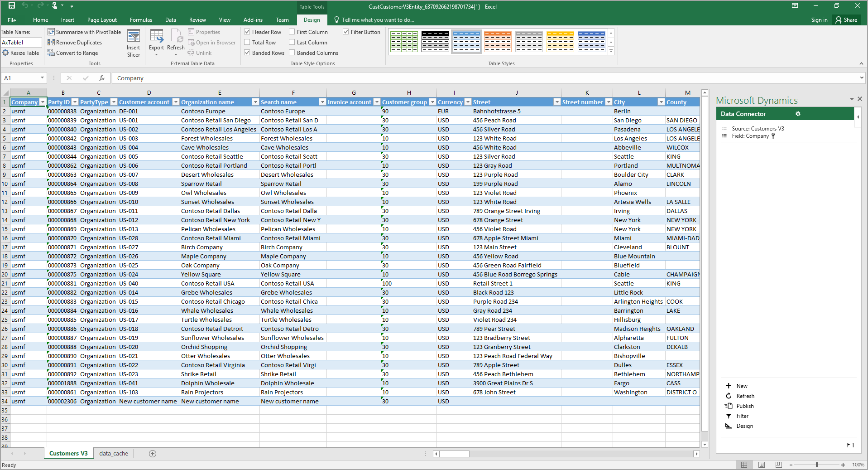Screen dimensions: 868x470
Task: Apply the yellow table style
Action: (x=560, y=41)
